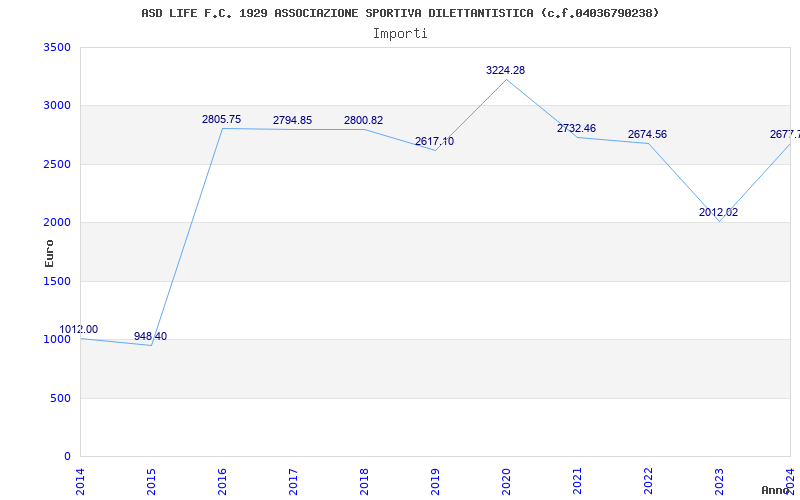Click the 1000 y-axis tick label
Image resolution: width=800 pixels, height=500 pixels.
pyautogui.click(x=57, y=339)
